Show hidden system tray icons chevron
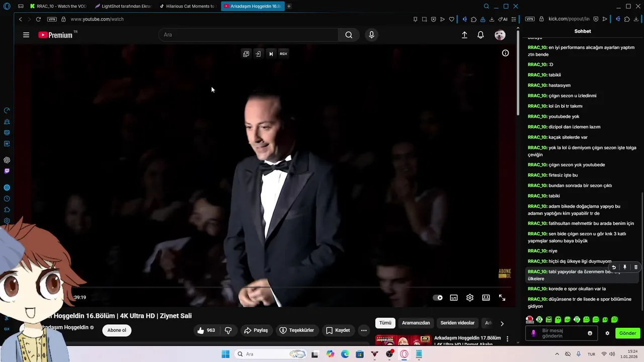644x362 pixels. coord(557,354)
